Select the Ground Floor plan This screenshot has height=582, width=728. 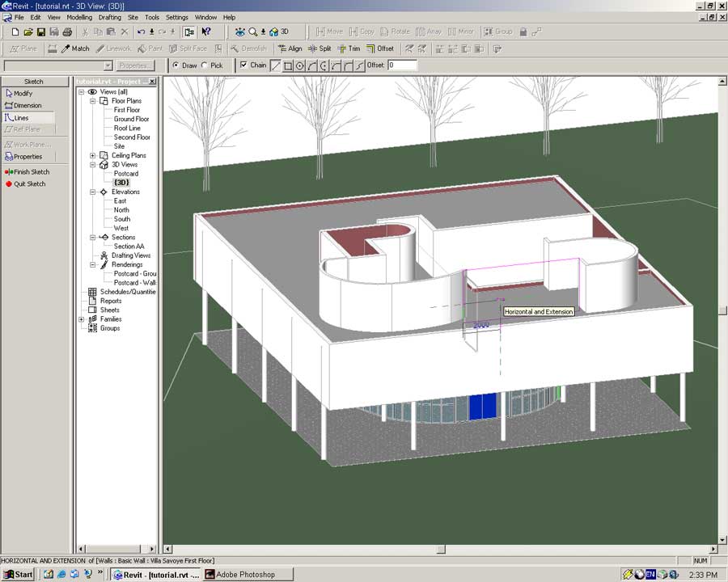click(131, 120)
